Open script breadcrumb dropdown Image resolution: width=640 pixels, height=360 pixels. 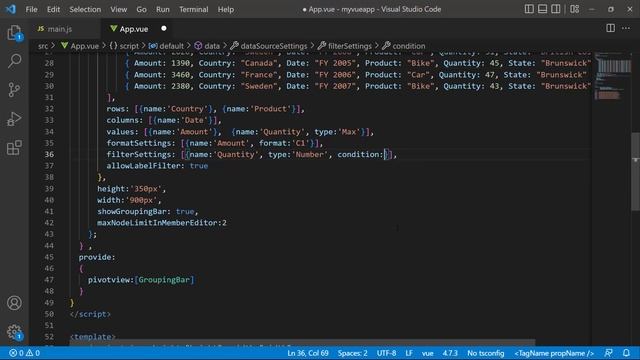coord(124,46)
